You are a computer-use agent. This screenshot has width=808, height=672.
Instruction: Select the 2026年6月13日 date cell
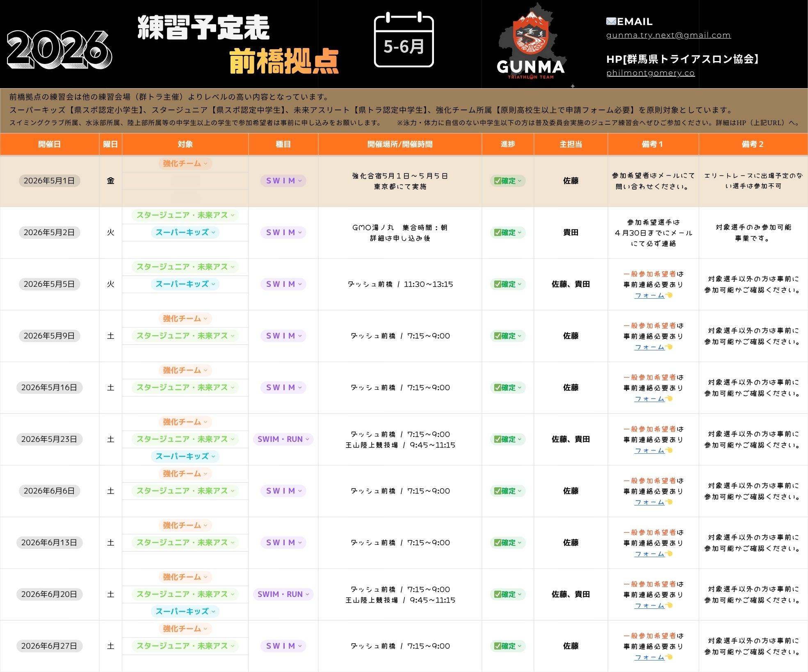pyautogui.click(x=49, y=543)
